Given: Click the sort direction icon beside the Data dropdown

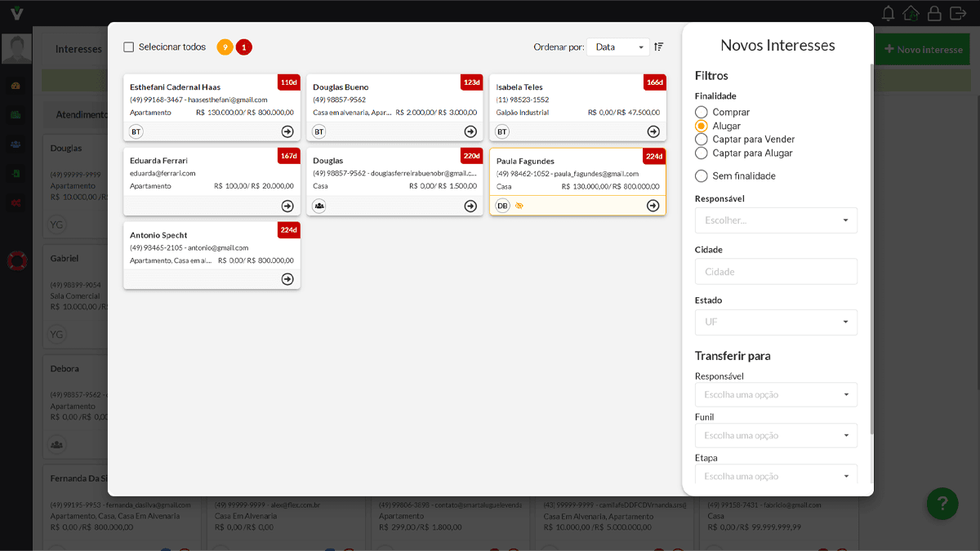Looking at the screenshot, I should tap(658, 47).
